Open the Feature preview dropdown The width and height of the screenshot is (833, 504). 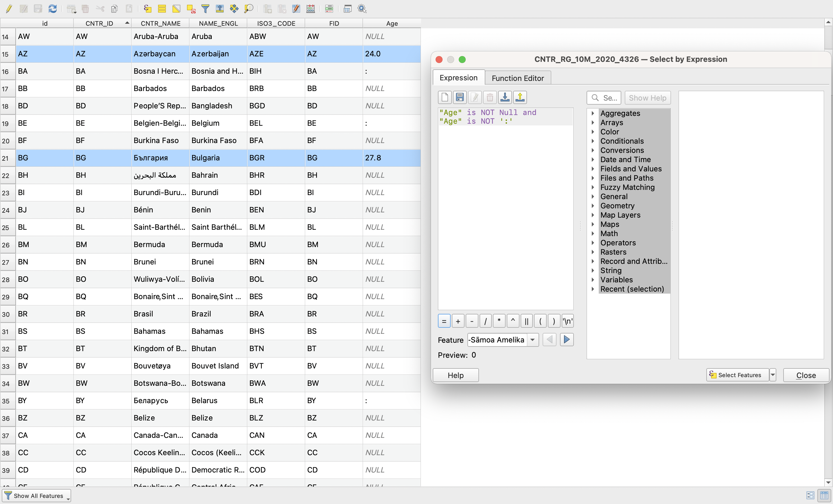click(x=532, y=340)
